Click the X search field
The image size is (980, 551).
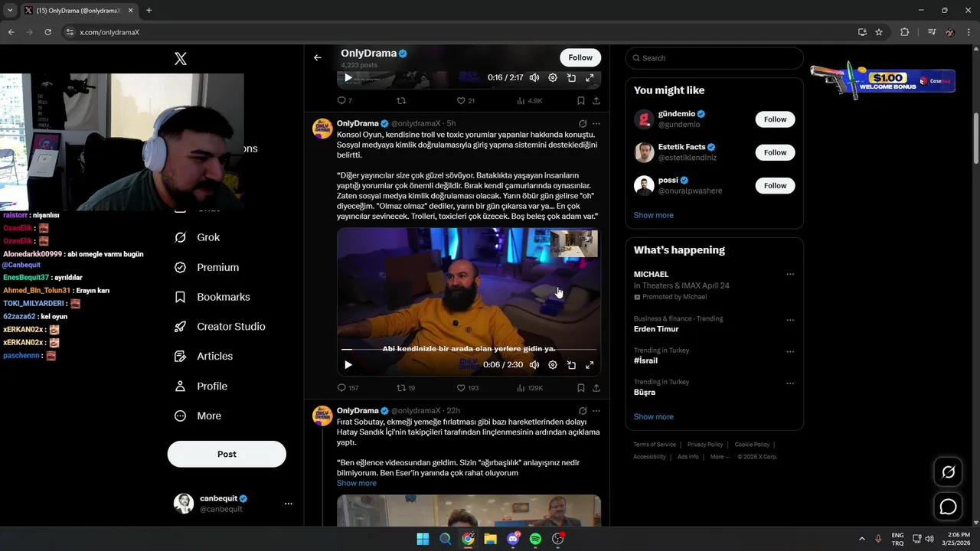click(x=714, y=58)
